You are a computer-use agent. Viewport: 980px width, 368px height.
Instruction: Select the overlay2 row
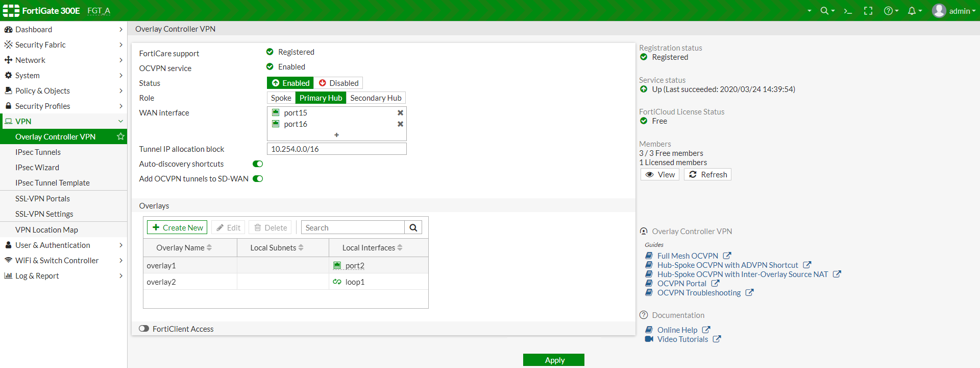[x=286, y=282]
